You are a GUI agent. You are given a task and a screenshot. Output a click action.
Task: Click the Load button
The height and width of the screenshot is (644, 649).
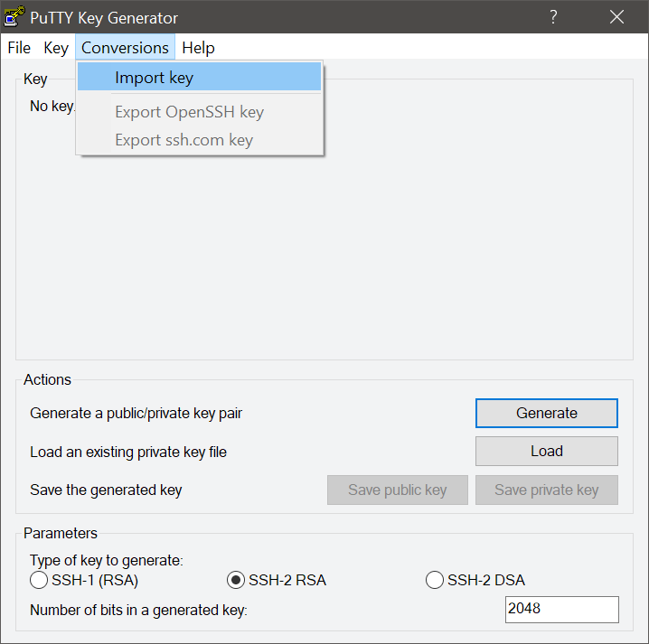coord(546,451)
